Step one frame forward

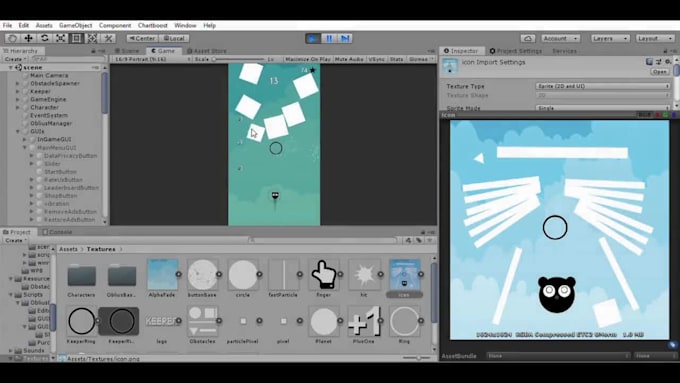(345, 38)
